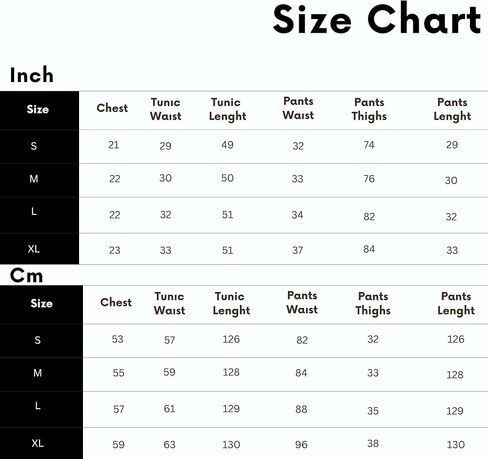Image resolution: width=488 pixels, height=459 pixels.
Task: Click M row label in Inch table
Action: click(x=33, y=179)
